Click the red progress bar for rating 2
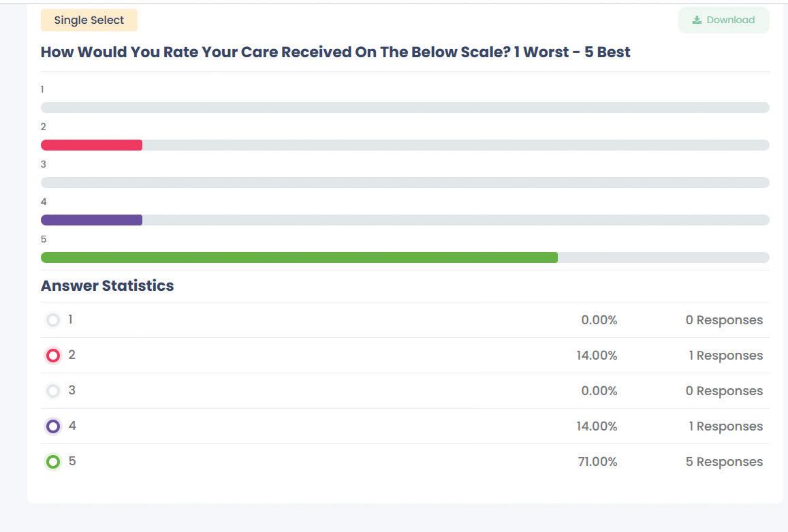Image resolution: width=788 pixels, height=532 pixels. 91,145
